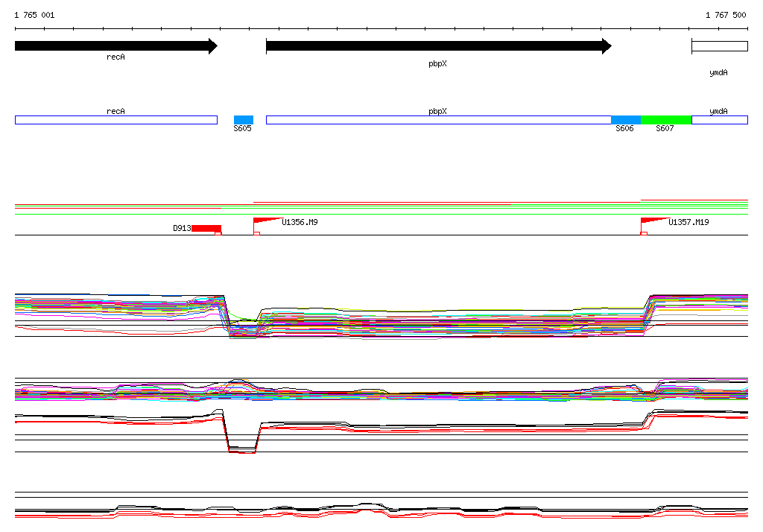Click the D913 text label
This screenshot has height=532, width=763.
pos(182,228)
